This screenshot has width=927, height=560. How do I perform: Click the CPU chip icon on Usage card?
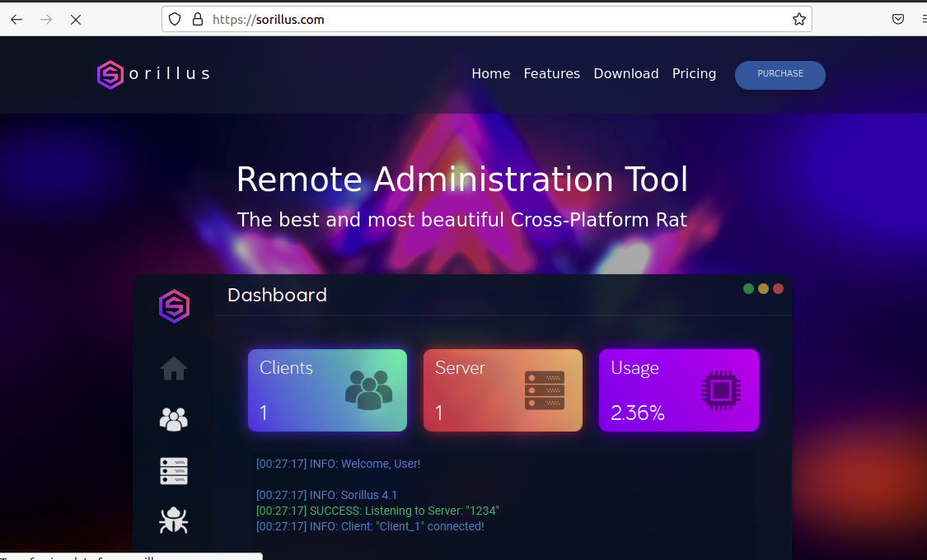coord(721,390)
